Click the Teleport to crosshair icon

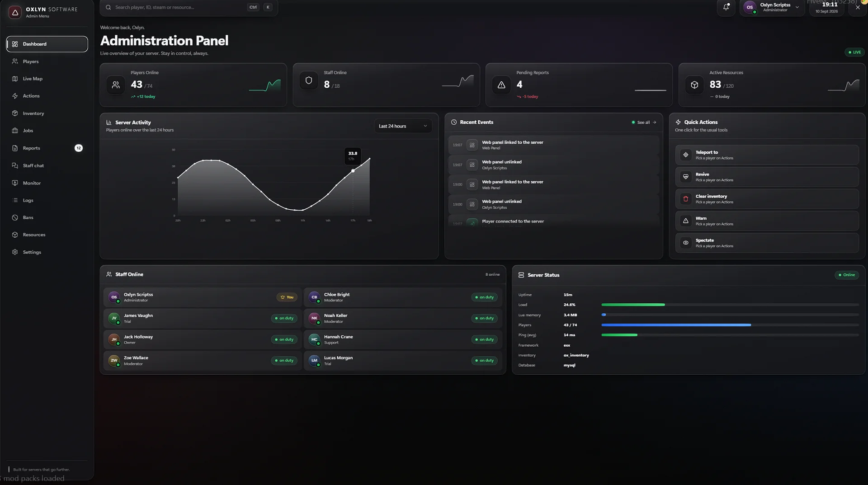pos(686,155)
